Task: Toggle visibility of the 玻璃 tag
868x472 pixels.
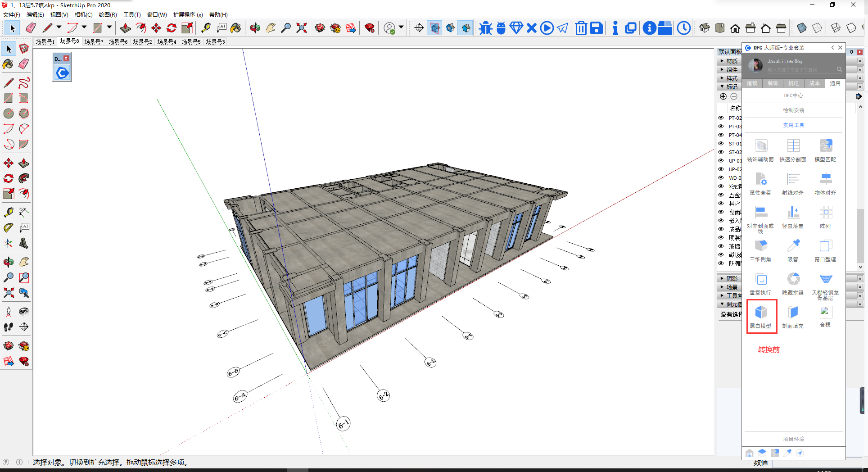Action: (x=721, y=246)
